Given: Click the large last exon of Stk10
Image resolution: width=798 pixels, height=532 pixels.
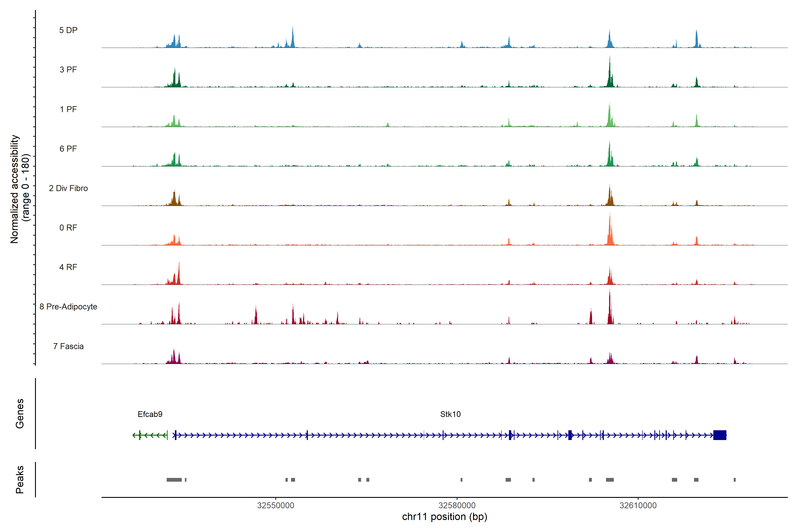Looking at the screenshot, I should (x=720, y=435).
